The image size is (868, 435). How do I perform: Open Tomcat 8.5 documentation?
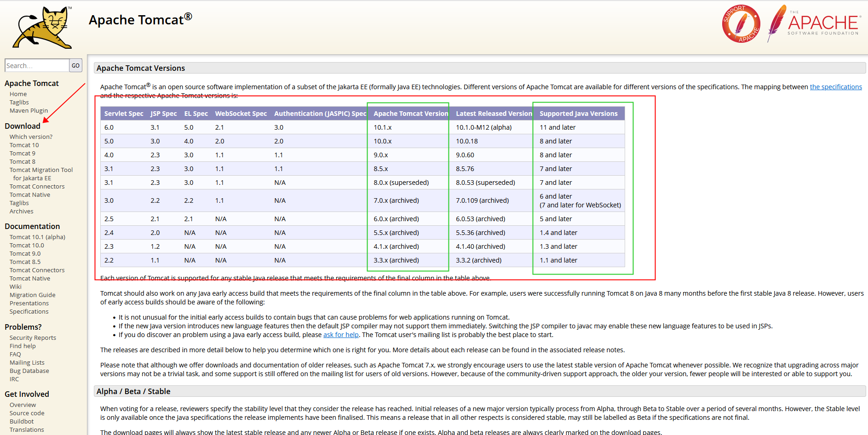[x=25, y=262]
